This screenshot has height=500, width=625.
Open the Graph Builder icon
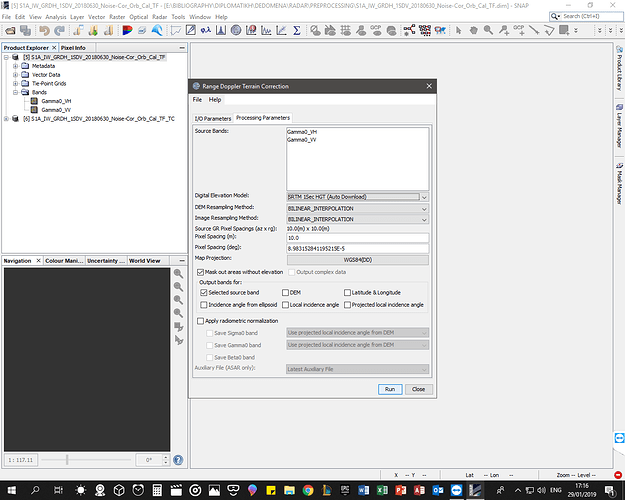pyautogui.click(x=409, y=30)
